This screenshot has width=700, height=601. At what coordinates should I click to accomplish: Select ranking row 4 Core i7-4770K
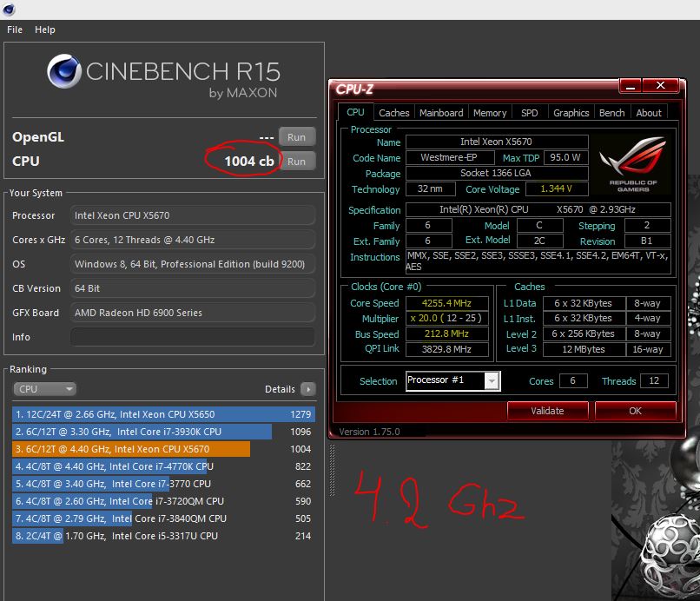163,466
